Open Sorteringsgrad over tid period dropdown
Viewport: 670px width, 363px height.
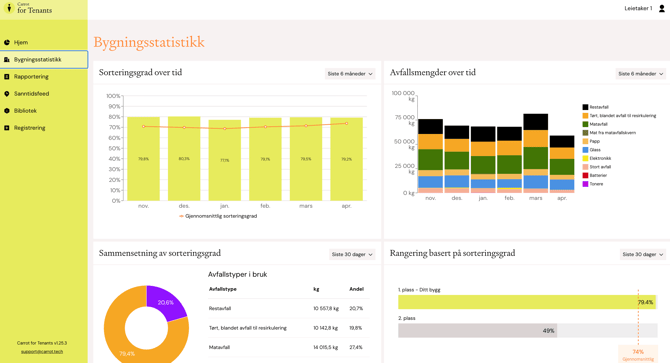click(x=350, y=73)
